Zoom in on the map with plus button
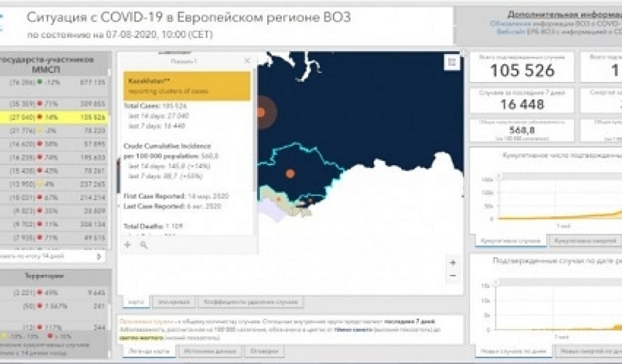Screen dimensions: 622x364 pyautogui.click(x=453, y=263)
